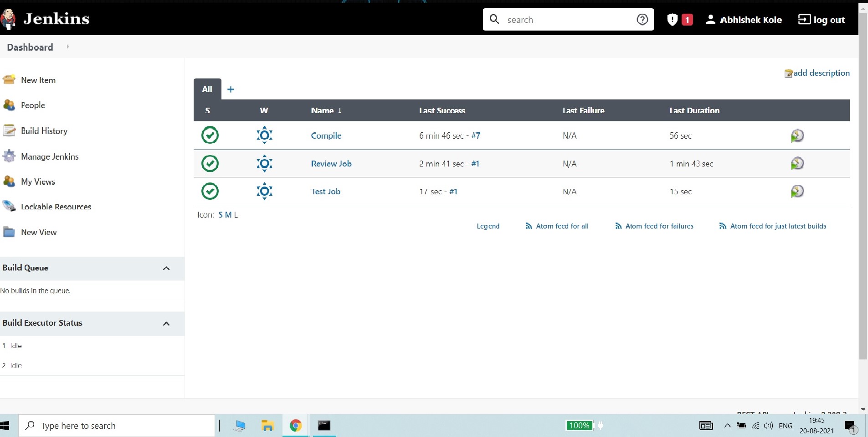Collapse the Build Queue panel

[166, 268]
